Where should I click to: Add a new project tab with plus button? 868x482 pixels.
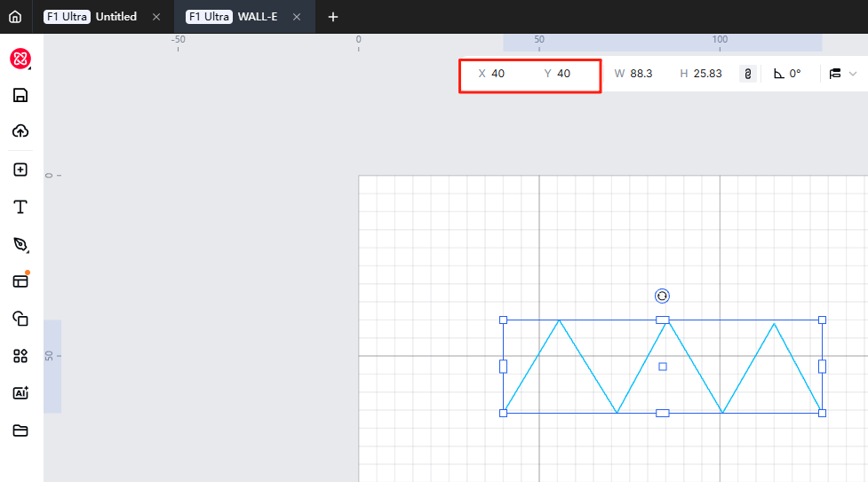coord(333,17)
